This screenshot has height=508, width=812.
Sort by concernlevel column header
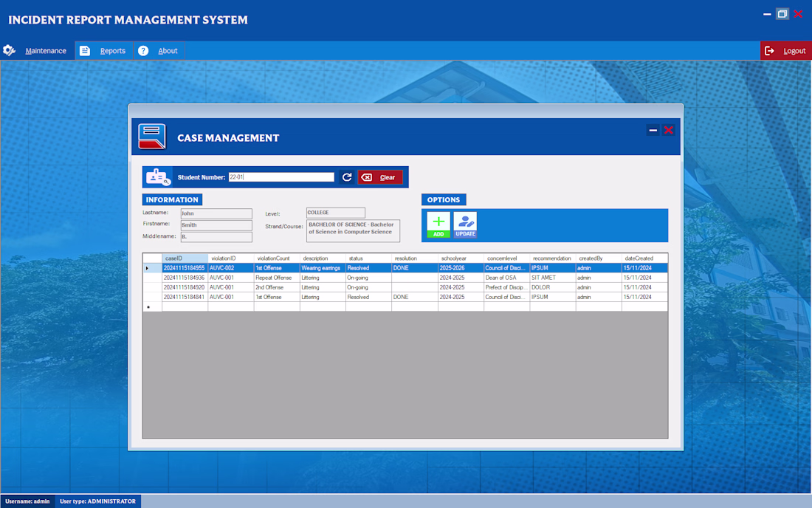[x=506, y=258]
